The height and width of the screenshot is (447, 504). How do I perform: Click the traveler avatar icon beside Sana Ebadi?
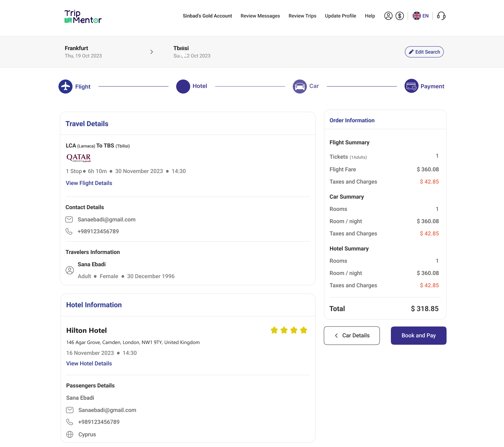coord(70,270)
